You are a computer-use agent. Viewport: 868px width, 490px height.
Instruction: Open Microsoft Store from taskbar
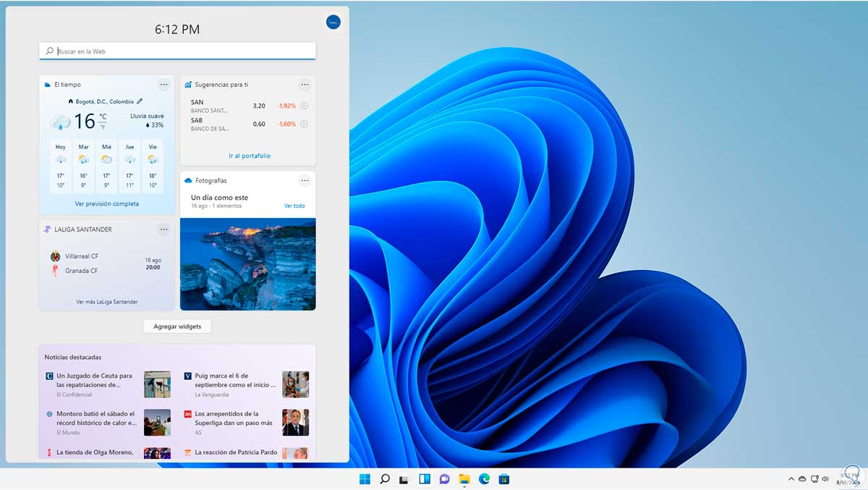coord(504,479)
